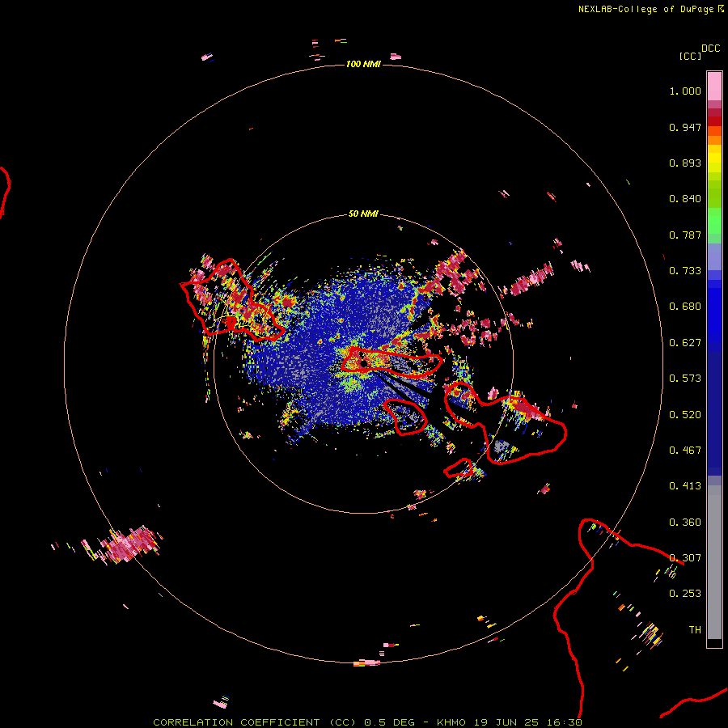Click the 50 NMI range ring label

363,214
